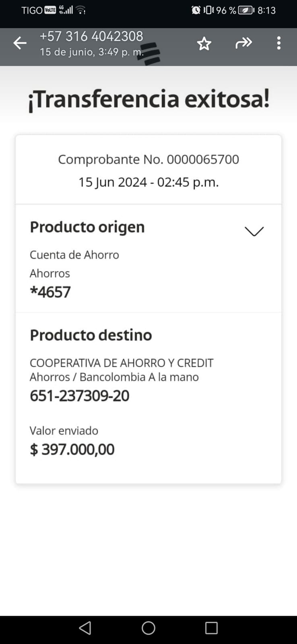Tap the Comprobante No. 0000065700 text
This screenshot has height=644, width=297.
[148, 159]
